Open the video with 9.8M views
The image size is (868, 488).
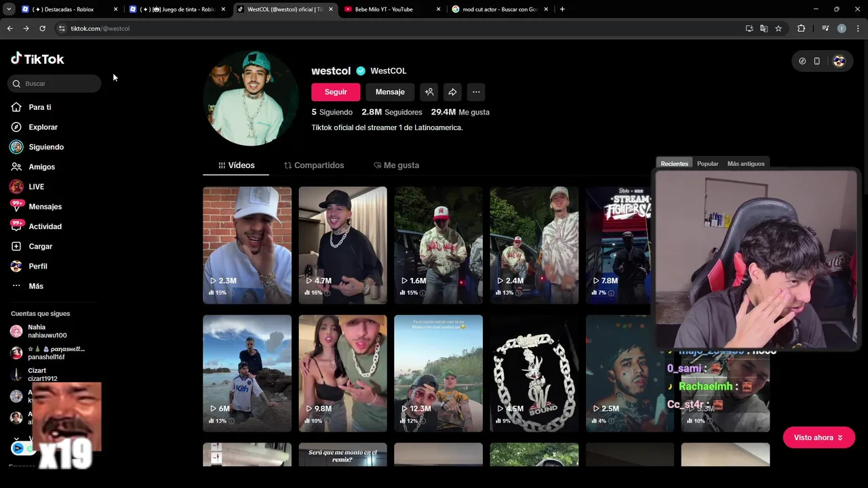342,373
